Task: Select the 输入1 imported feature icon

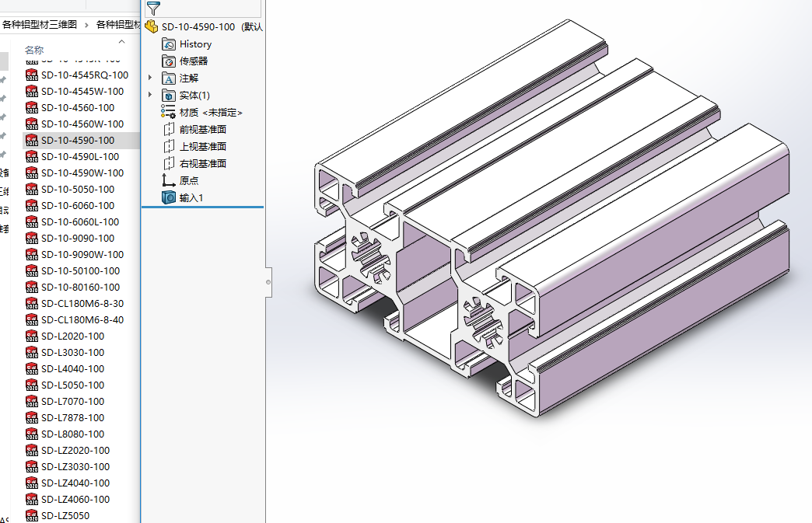Action: click(169, 197)
